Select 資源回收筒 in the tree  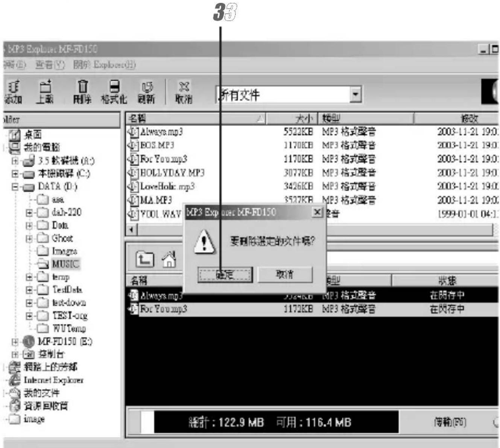click(46, 406)
